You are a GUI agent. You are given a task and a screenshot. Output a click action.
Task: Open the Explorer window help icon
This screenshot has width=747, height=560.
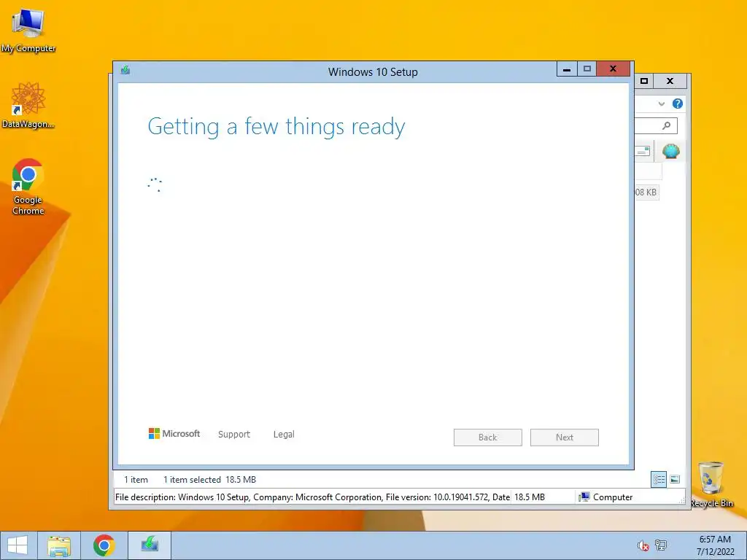coord(678,104)
